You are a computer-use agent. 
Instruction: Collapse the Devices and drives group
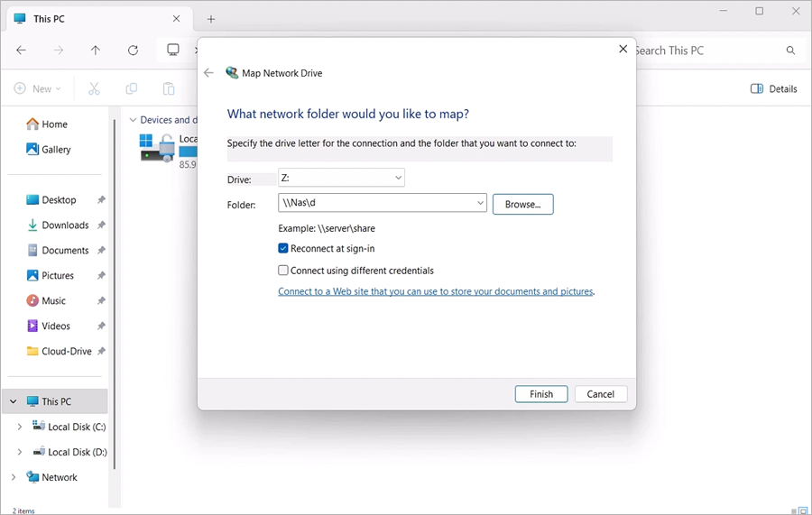pyautogui.click(x=133, y=120)
